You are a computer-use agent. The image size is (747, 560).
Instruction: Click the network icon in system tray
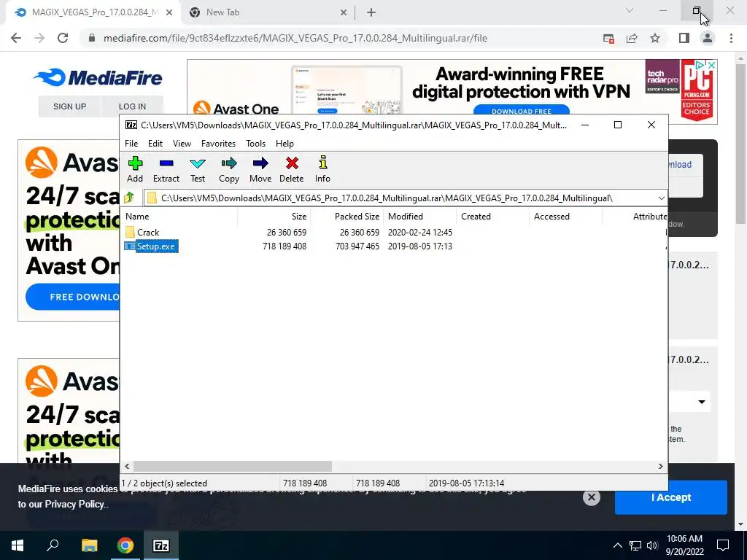click(x=635, y=545)
